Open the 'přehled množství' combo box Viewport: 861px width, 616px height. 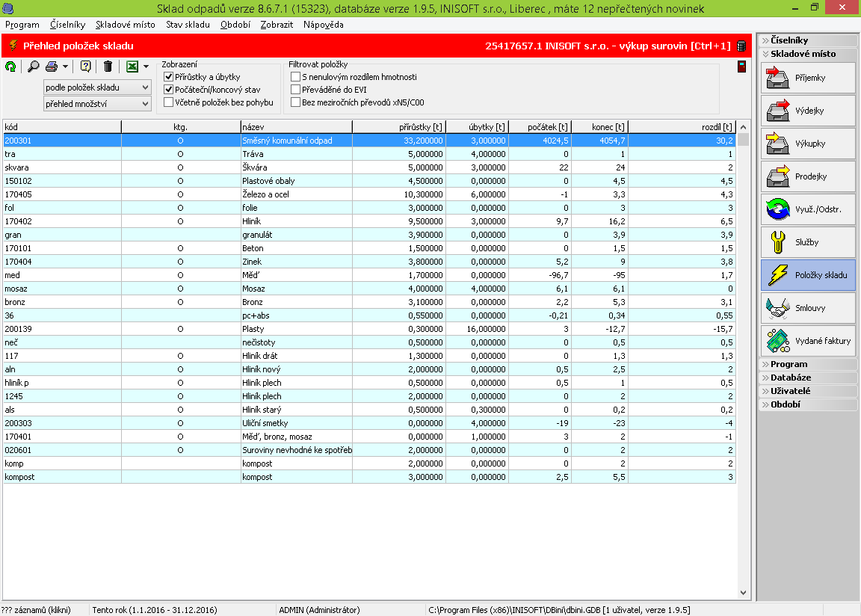(x=97, y=104)
